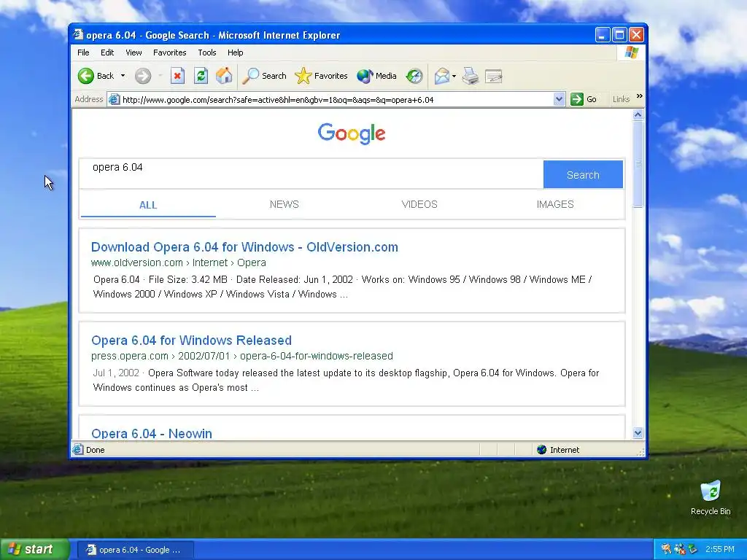Click the green Go arrow button

tap(577, 99)
